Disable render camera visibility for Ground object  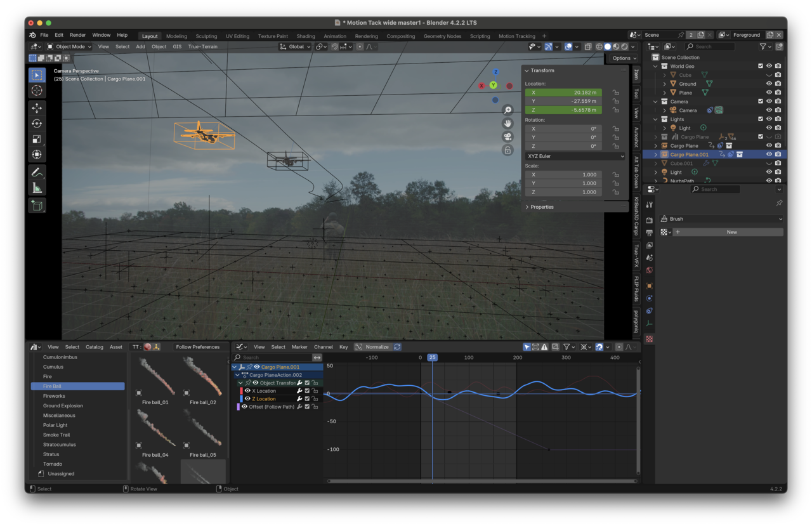tap(778, 83)
